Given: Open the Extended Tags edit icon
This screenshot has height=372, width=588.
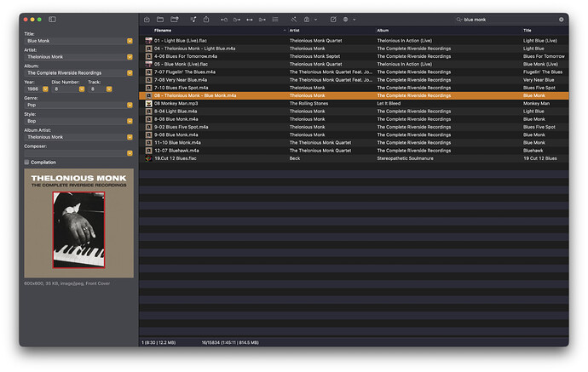Looking at the screenshot, I should click(333, 19).
